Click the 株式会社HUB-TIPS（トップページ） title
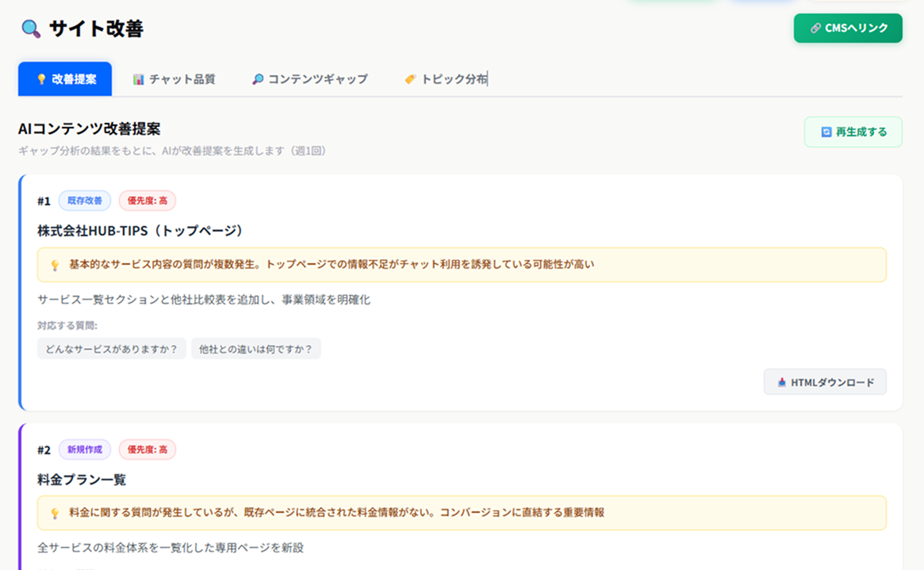 pyautogui.click(x=140, y=230)
